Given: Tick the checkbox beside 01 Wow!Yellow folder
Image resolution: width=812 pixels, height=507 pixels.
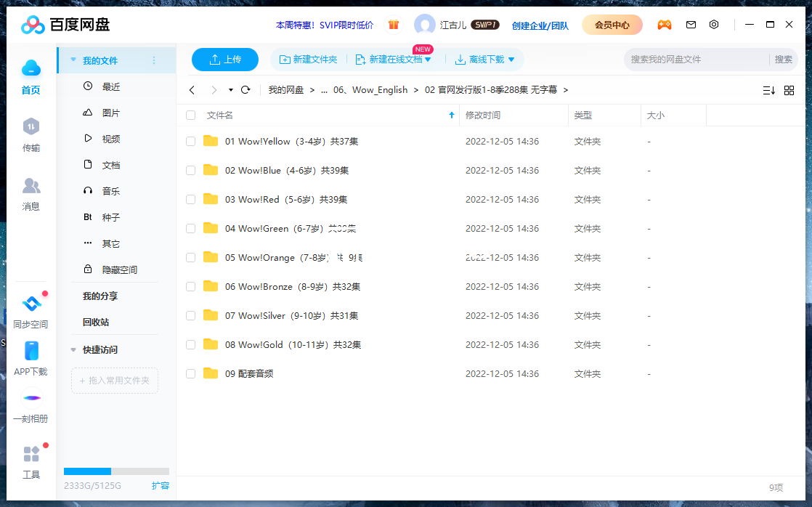Looking at the screenshot, I should [x=190, y=141].
